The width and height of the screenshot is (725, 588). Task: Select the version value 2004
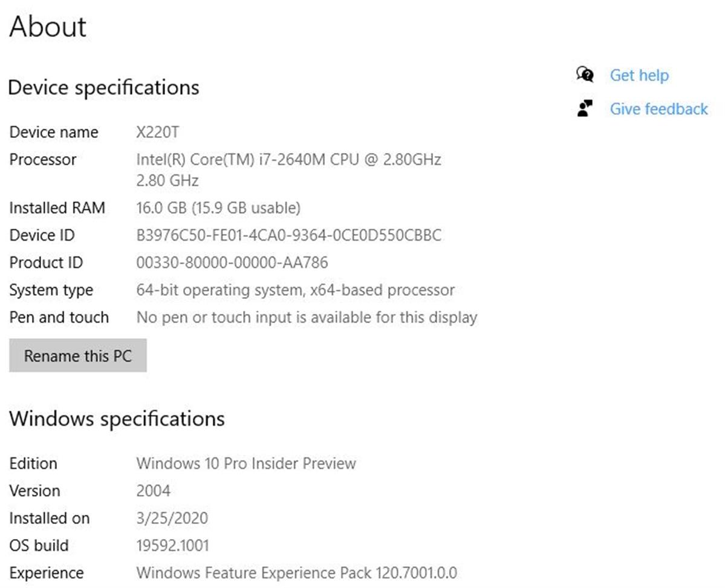[x=153, y=491]
